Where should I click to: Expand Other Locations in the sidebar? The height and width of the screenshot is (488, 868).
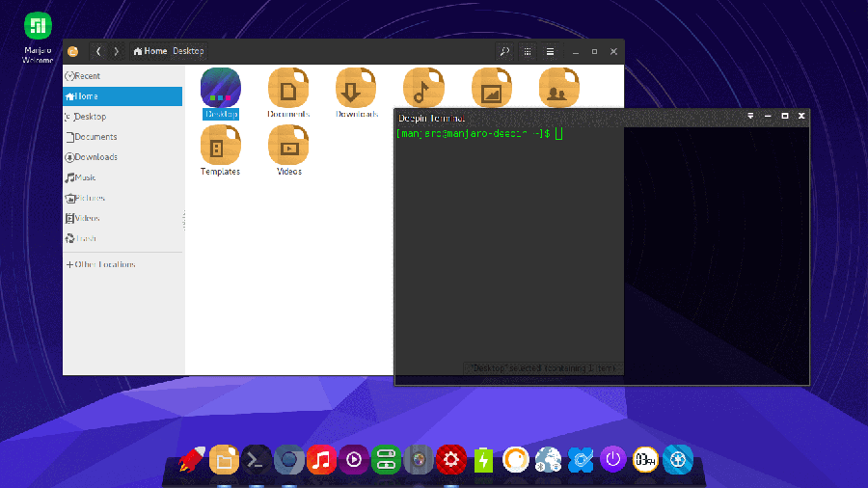(100, 264)
